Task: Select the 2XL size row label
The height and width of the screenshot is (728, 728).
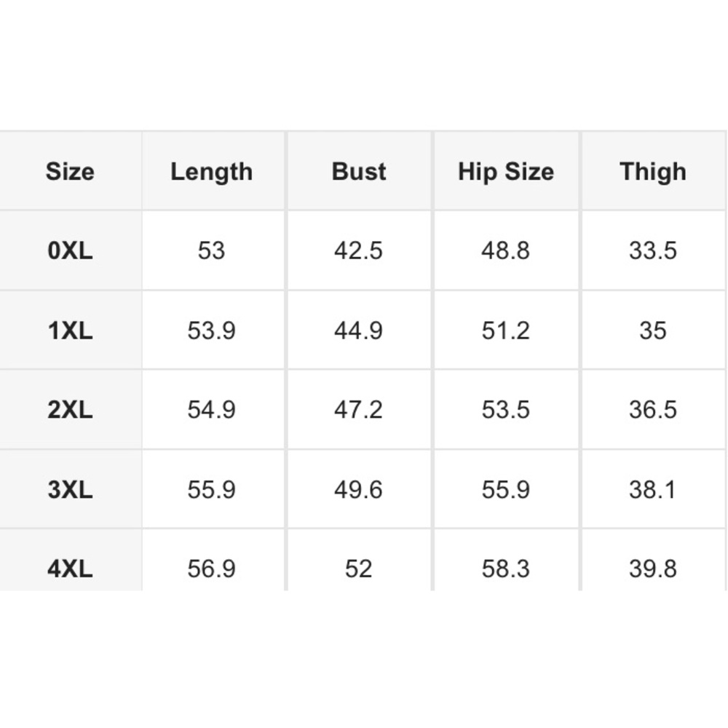Action: pyautogui.click(x=70, y=409)
